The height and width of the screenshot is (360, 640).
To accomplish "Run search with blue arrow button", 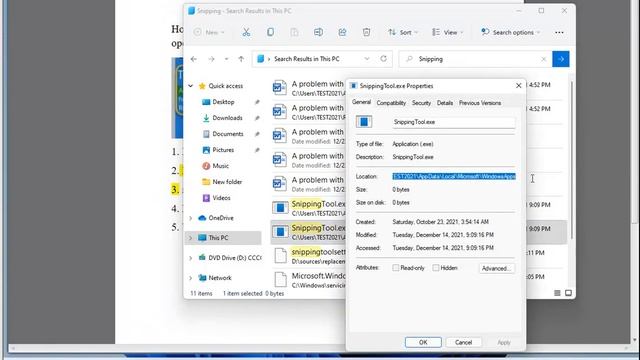I will click(561, 59).
